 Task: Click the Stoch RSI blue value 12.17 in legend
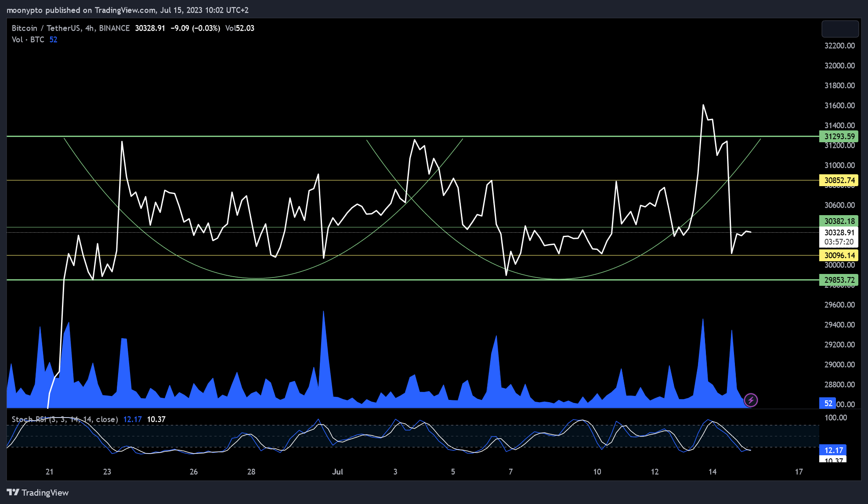point(132,419)
